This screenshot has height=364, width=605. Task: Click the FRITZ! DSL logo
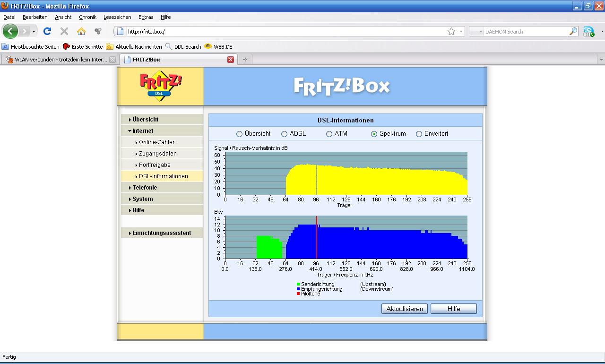point(161,86)
